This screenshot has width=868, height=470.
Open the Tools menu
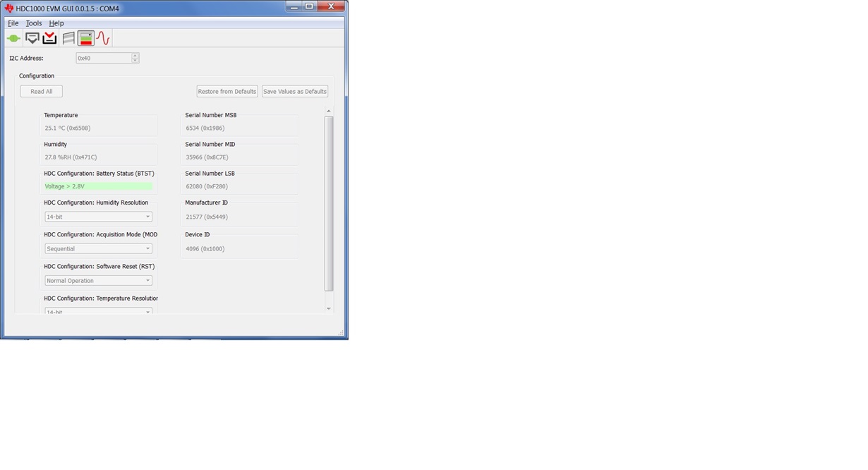pyautogui.click(x=34, y=23)
